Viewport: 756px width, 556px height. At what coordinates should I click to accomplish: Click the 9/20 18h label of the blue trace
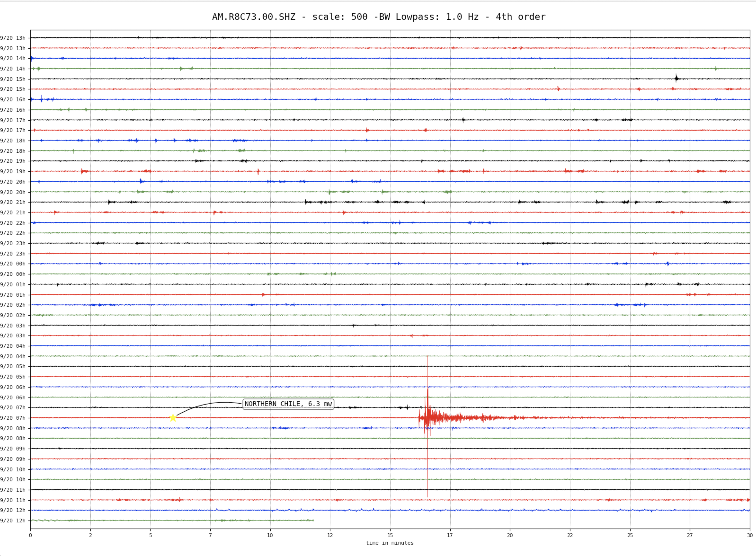coord(13,141)
